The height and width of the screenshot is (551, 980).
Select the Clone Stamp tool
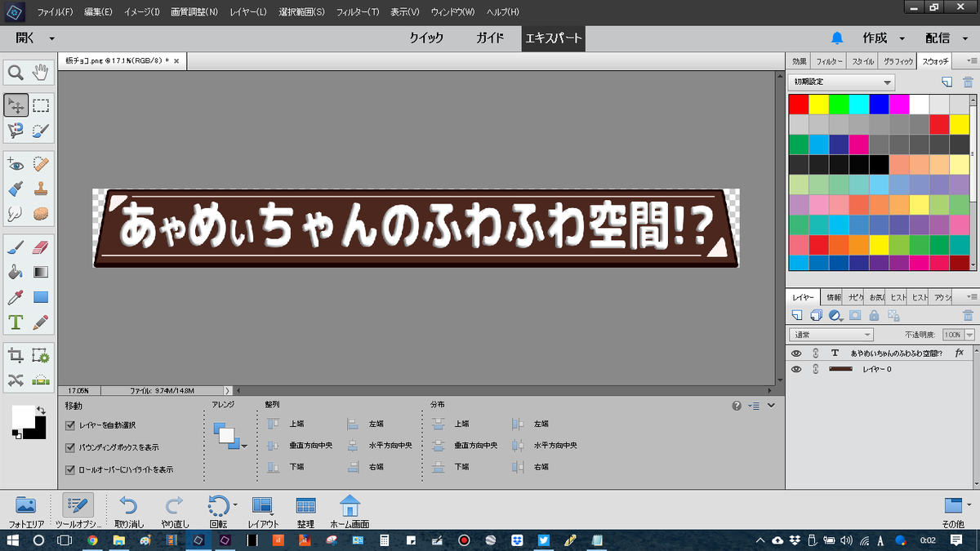tap(41, 188)
